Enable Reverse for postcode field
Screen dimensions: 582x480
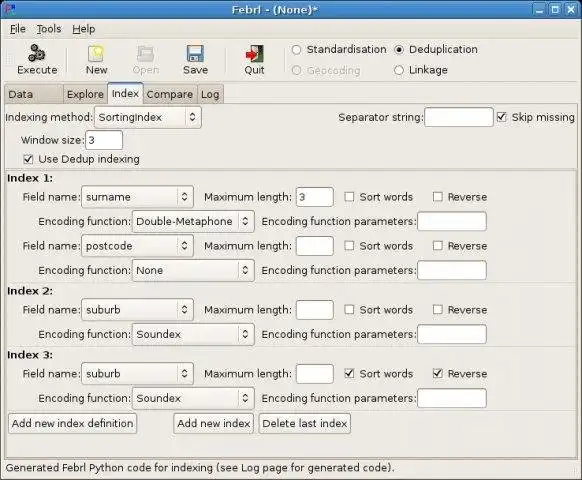tap(438, 246)
